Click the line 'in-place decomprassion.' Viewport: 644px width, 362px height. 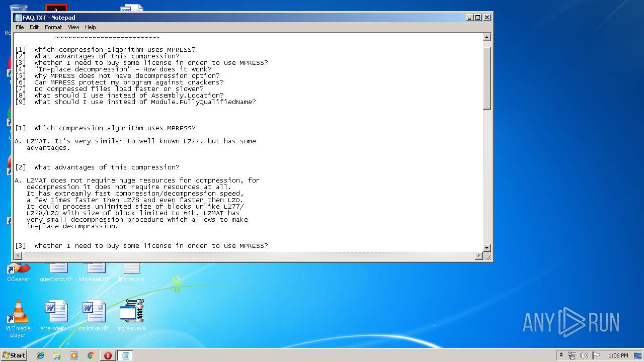(72, 226)
